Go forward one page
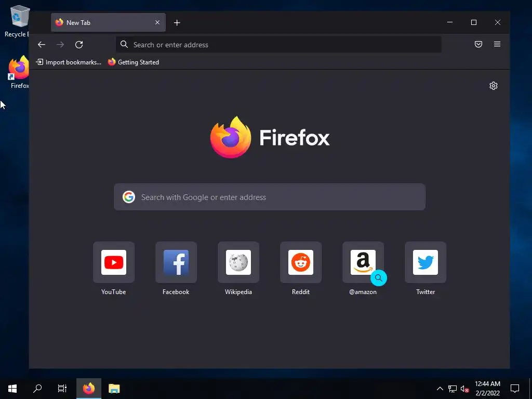This screenshot has height=399, width=532. (x=60, y=45)
